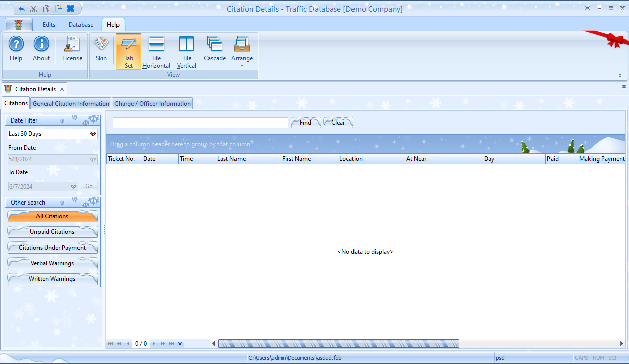This screenshot has width=629, height=364.
Task: Click the Cut scissors icon
Action: 34,9
